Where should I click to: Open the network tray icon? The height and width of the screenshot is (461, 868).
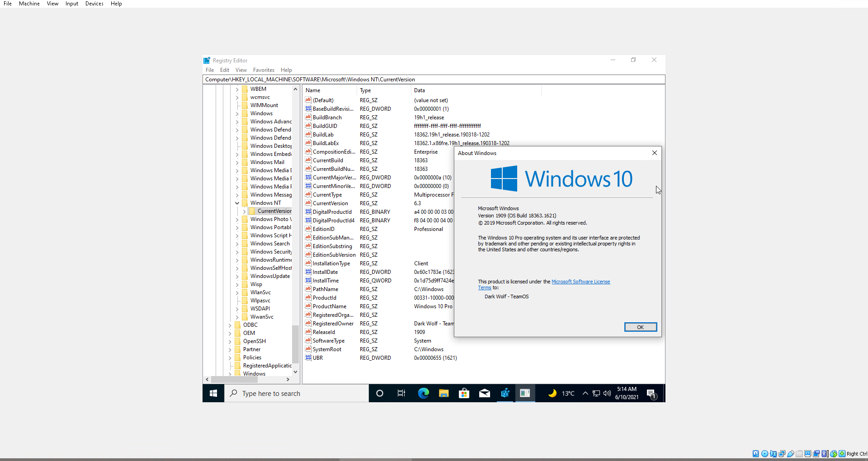pyautogui.click(x=596, y=393)
